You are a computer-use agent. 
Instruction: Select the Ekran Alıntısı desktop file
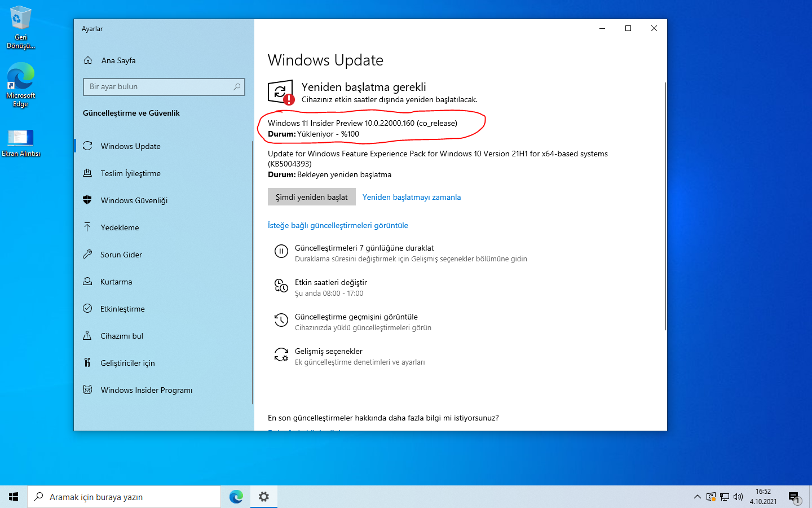pyautogui.click(x=21, y=143)
